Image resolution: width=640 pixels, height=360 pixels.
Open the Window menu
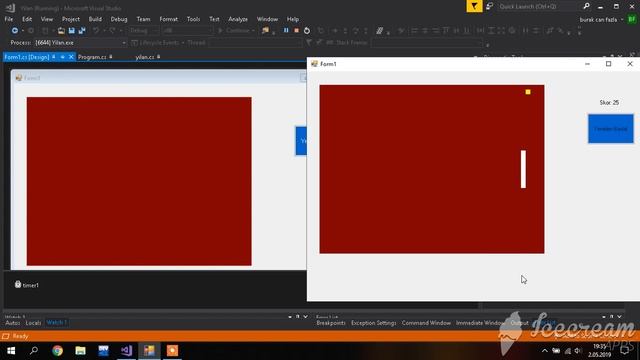click(267, 19)
